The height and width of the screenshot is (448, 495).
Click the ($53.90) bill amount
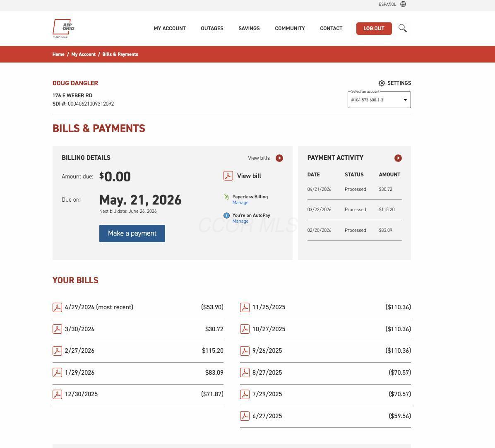[x=212, y=307]
